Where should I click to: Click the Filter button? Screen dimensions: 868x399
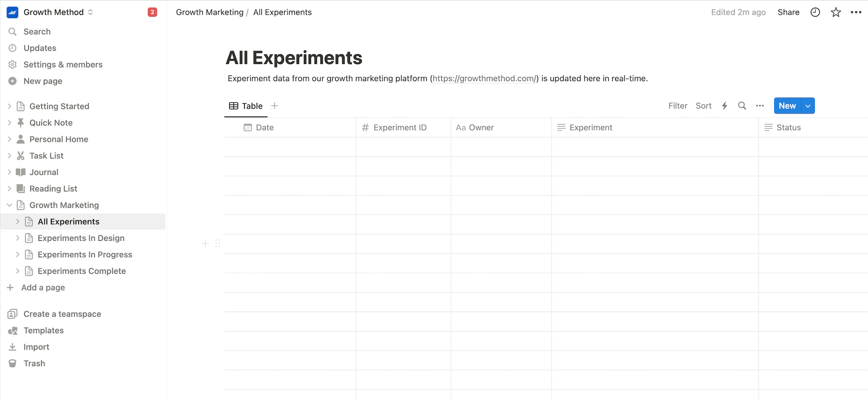coord(677,106)
